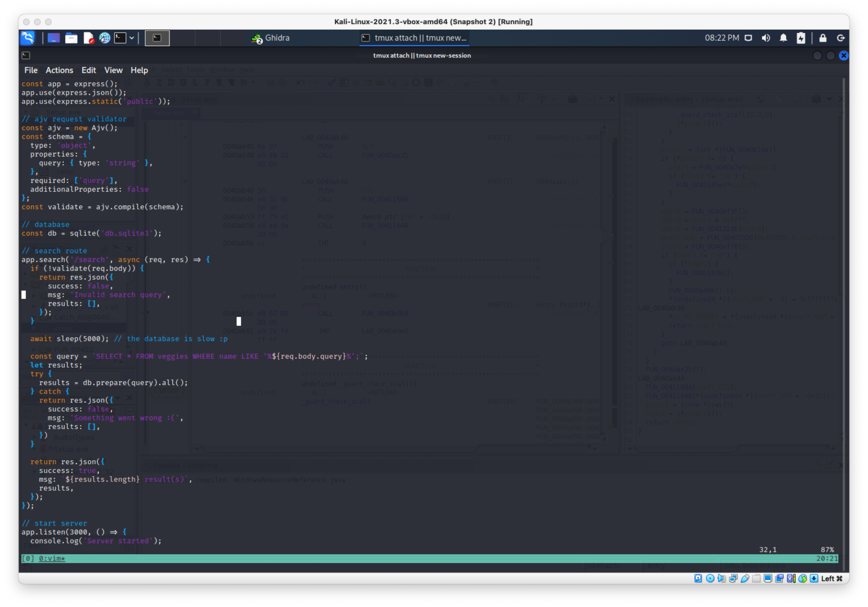Viewport: 868px width, 607px height.
Task: Launch the text editor from the panel
Action: tap(88, 38)
